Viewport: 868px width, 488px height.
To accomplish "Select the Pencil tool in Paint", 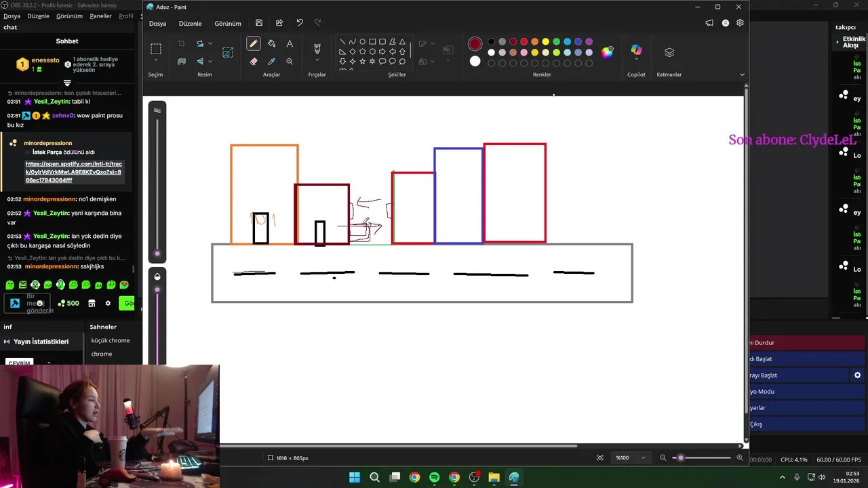I will coord(253,43).
